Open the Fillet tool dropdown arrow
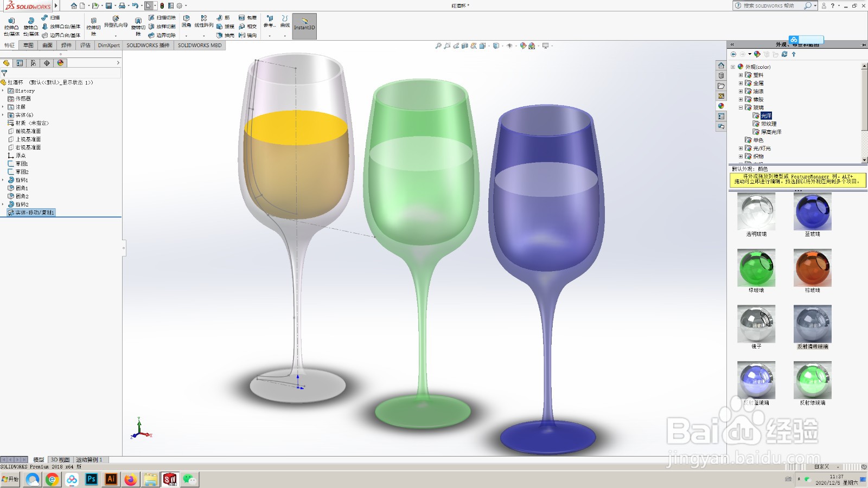Screen dimensions: 868x488 pyautogui.click(x=186, y=36)
